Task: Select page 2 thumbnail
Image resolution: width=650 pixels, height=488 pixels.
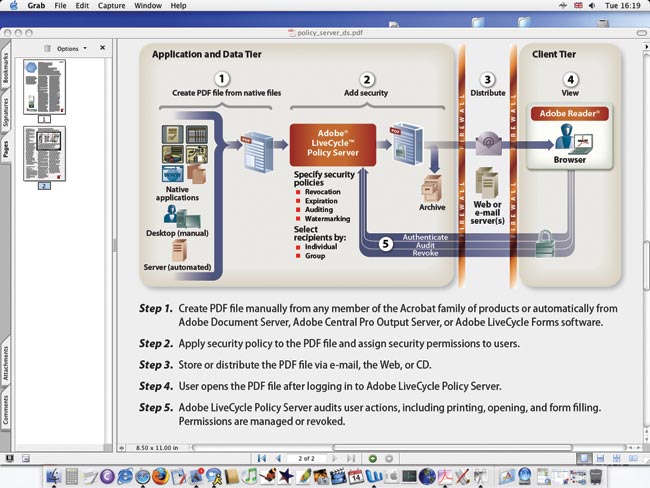Action: 44,154
